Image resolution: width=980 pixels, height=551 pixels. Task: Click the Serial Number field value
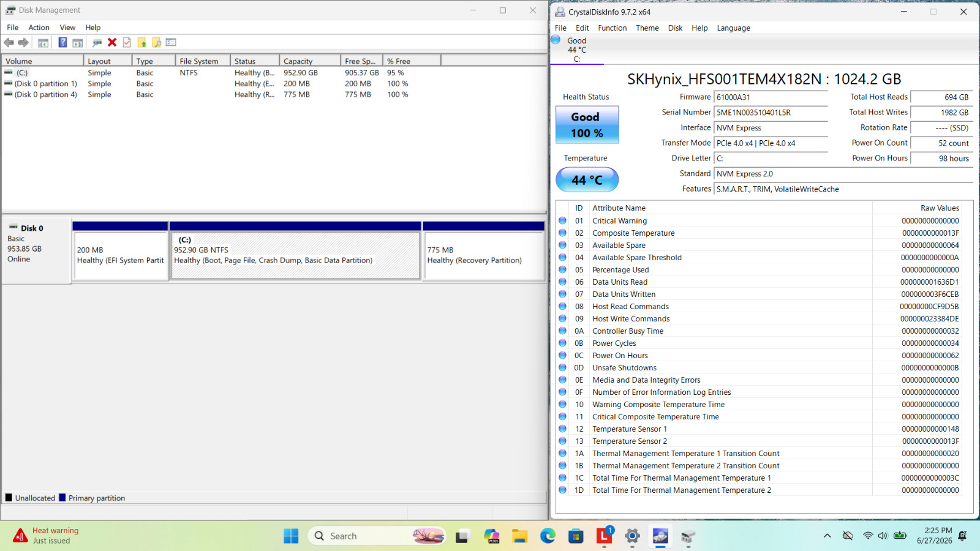771,113
